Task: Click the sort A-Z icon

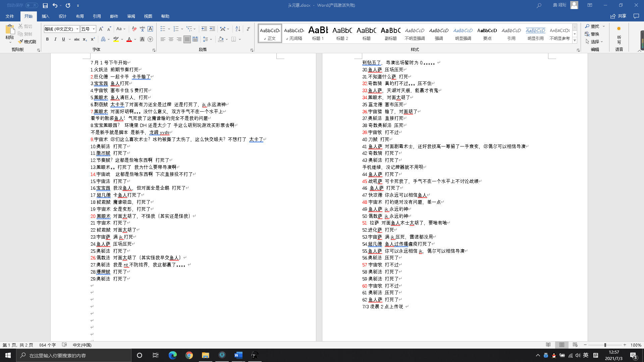Action: (238, 29)
